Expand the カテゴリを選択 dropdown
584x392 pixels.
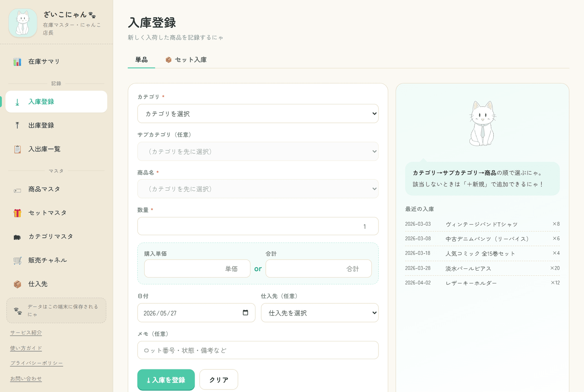tap(258, 114)
